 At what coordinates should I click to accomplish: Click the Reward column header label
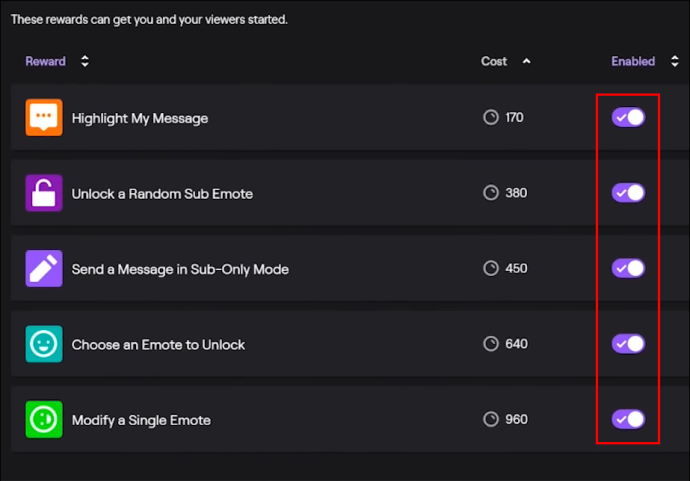45,61
